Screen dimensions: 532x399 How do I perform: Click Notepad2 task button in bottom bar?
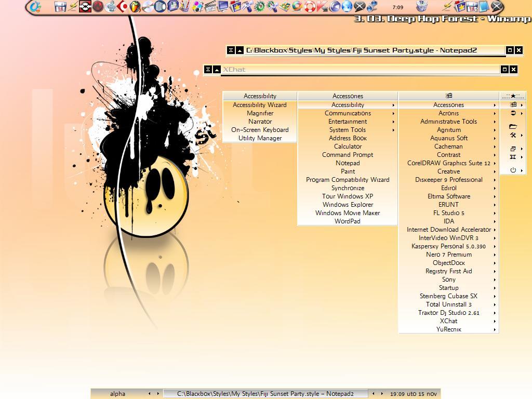coord(265,394)
